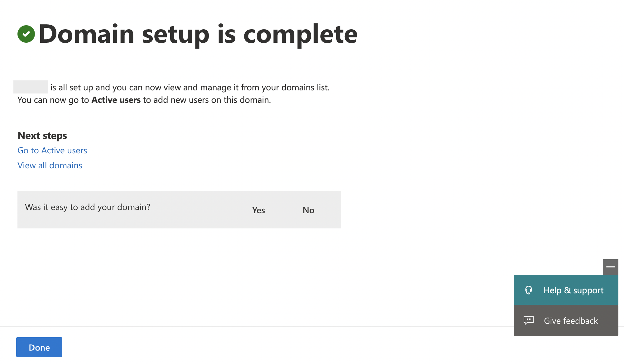The image size is (624, 364).
Task: Answer No to the easy domain question
Action: coord(308,210)
